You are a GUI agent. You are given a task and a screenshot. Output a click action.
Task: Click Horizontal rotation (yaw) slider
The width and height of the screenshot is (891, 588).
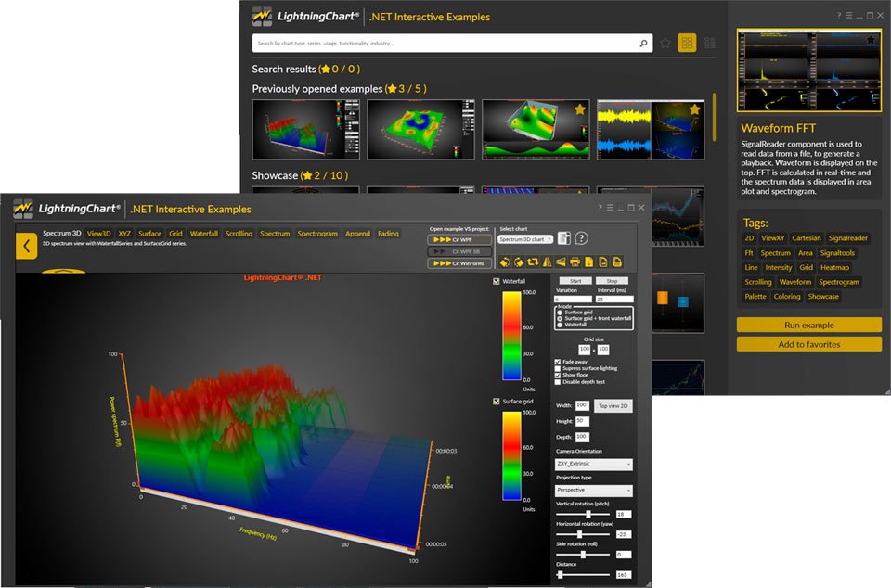pos(583,534)
